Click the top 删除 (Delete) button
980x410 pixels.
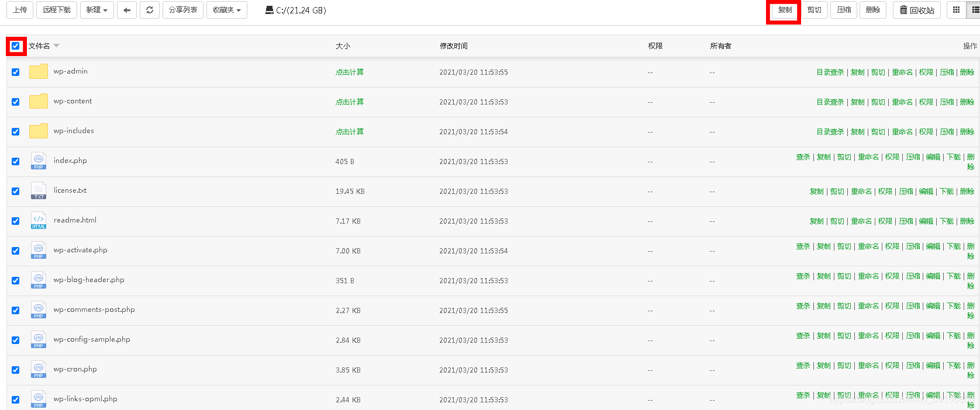[873, 10]
